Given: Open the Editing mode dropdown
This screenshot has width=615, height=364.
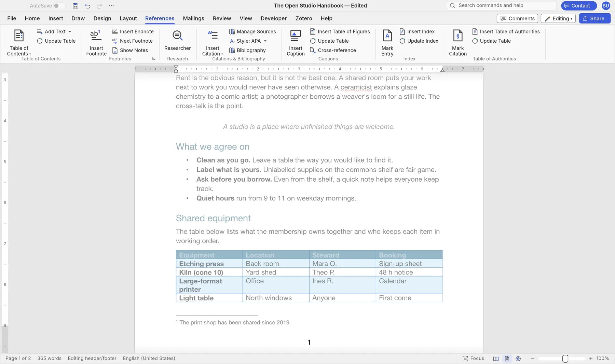Looking at the screenshot, I should 558,18.
